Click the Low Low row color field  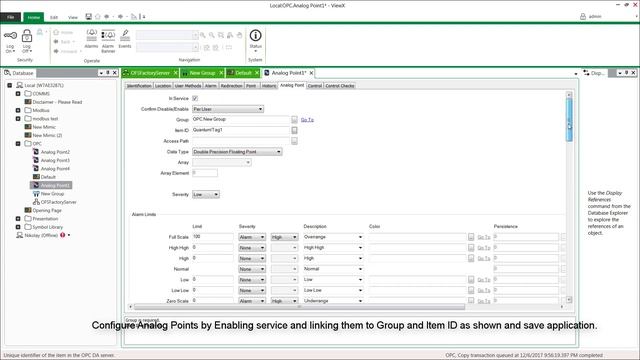[417, 290]
